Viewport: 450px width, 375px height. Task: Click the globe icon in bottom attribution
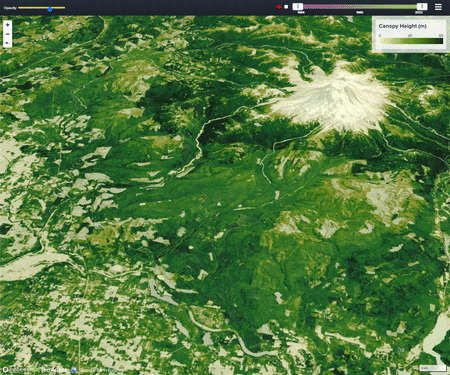(x=74, y=370)
